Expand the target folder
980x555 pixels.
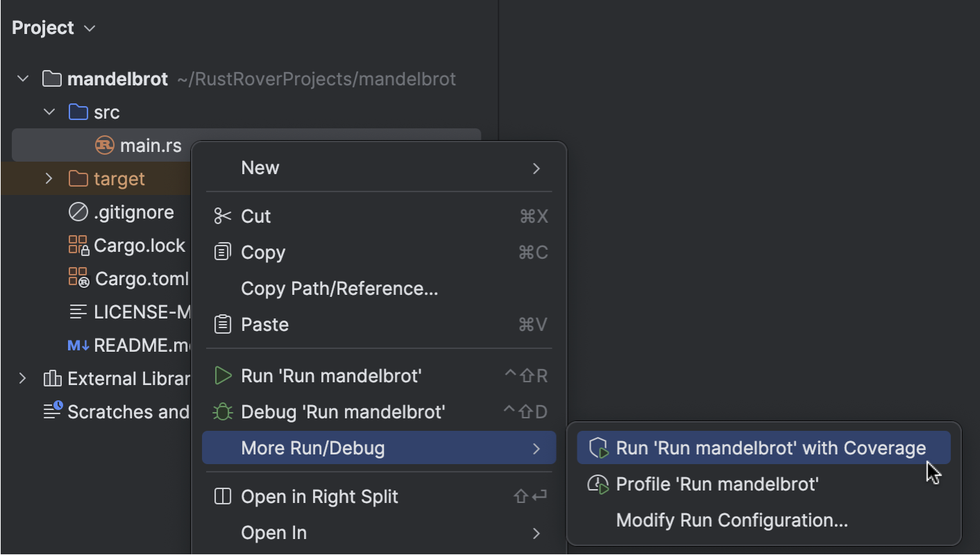pos(49,178)
